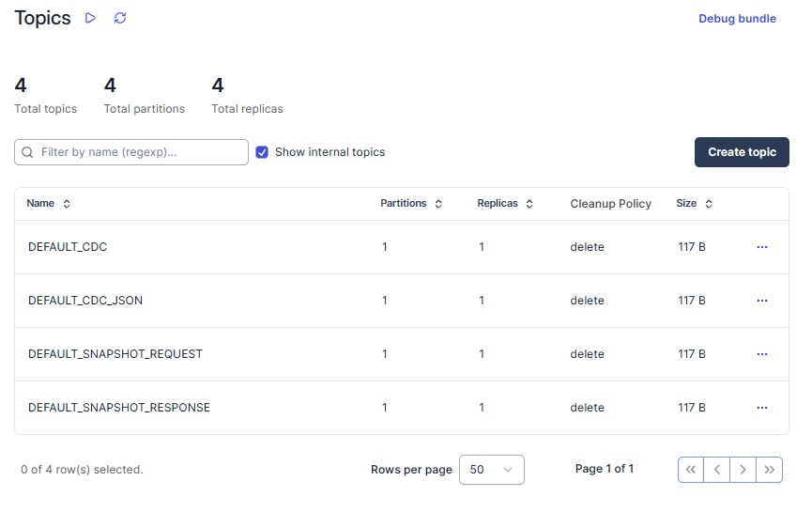
Task: Click the magnifier icon in filter field
Action: (x=27, y=152)
